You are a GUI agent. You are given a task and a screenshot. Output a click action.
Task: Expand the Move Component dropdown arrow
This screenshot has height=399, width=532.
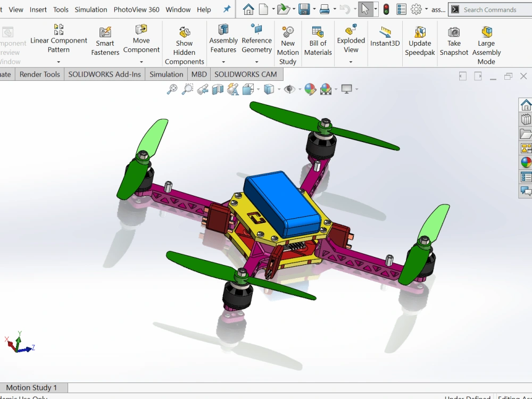click(141, 62)
